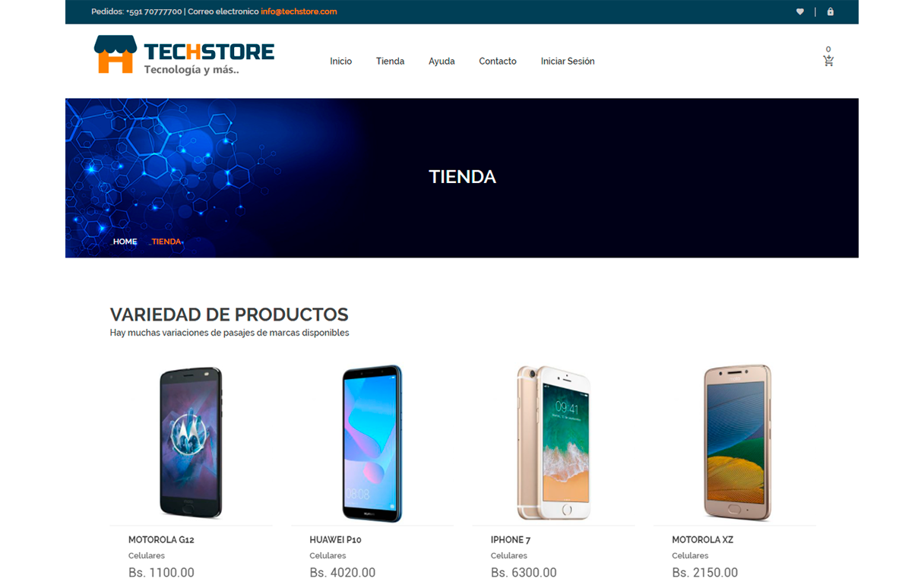Open Motorola G12 product image
This screenshot has width=924, height=588.
coord(191,444)
